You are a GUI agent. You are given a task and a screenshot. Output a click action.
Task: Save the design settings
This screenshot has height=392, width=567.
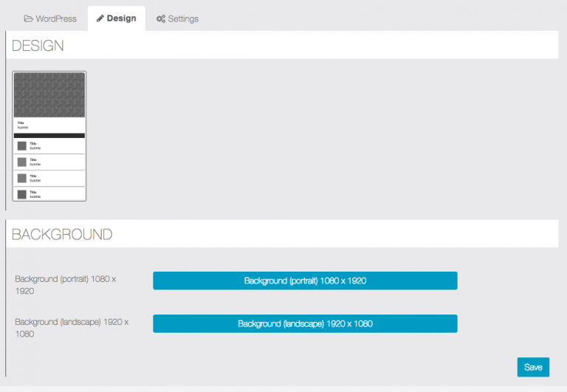click(533, 367)
